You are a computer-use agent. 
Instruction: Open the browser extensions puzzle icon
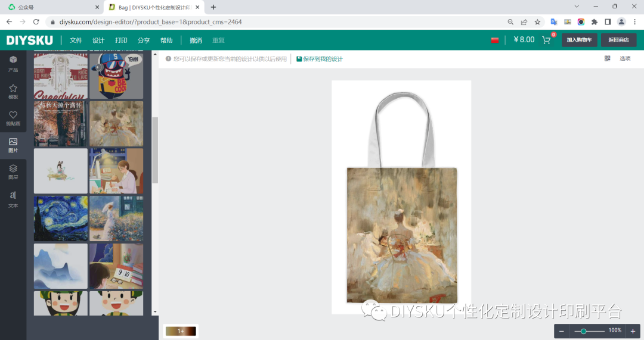pos(595,22)
